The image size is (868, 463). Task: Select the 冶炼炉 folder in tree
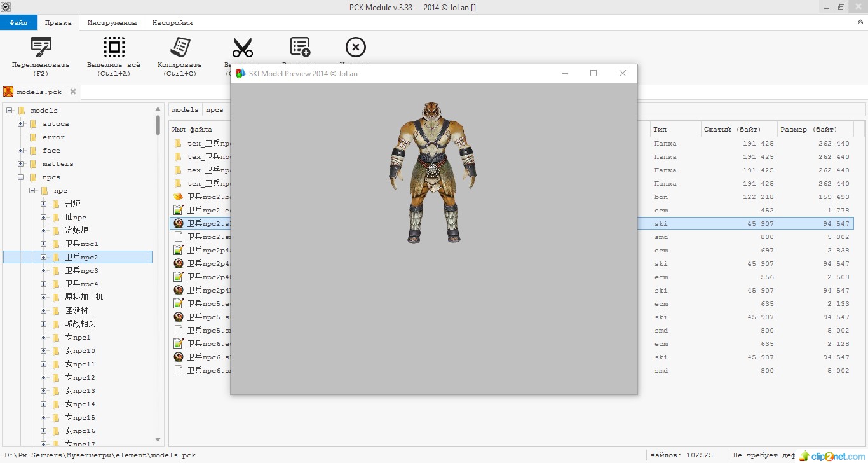coord(76,231)
